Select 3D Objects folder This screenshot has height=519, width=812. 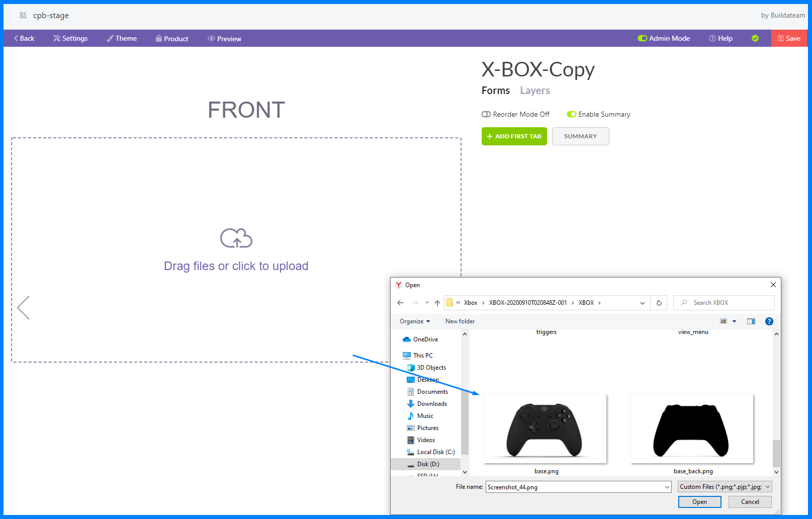[x=426, y=368]
